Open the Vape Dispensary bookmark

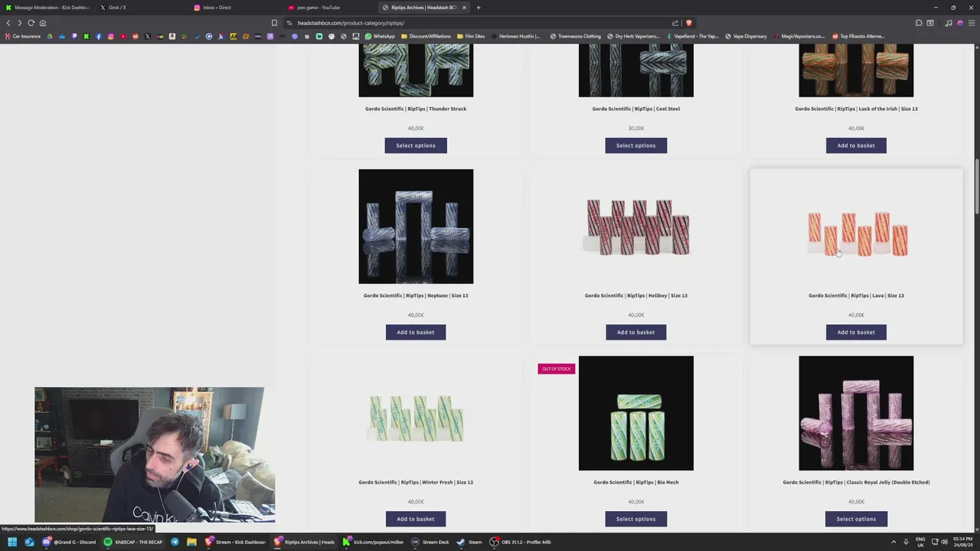coord(746,36)
